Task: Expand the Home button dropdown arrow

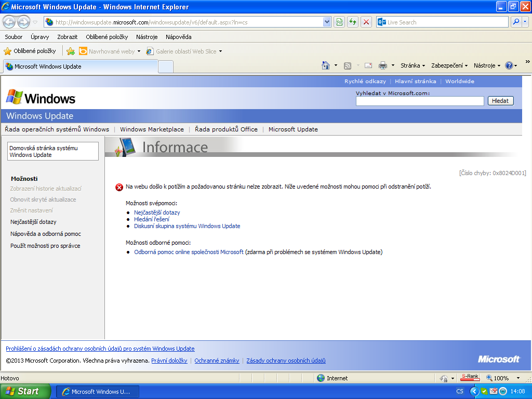Action: [336, 65]
